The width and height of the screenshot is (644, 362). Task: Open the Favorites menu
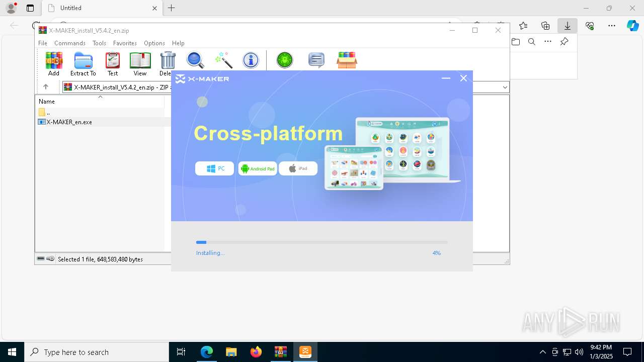[x=125, y=43]
